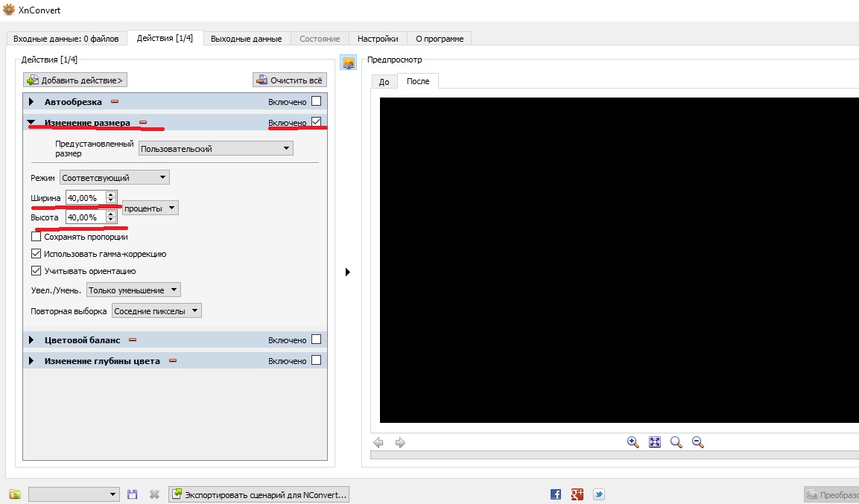This screenshot has width=859, height=504.
Task: Open the script folder icon at bottom left
Action: (15, 494)
